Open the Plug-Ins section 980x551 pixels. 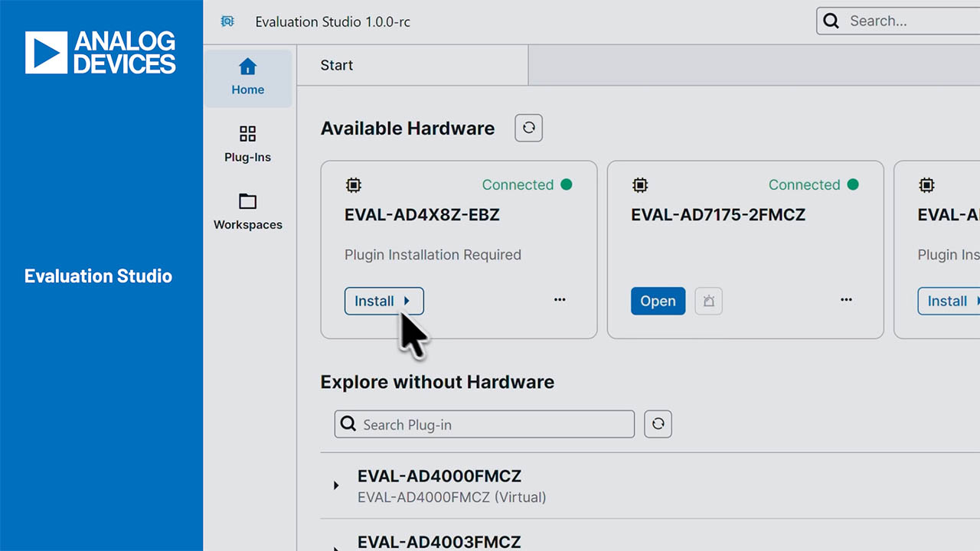point(247,145)
